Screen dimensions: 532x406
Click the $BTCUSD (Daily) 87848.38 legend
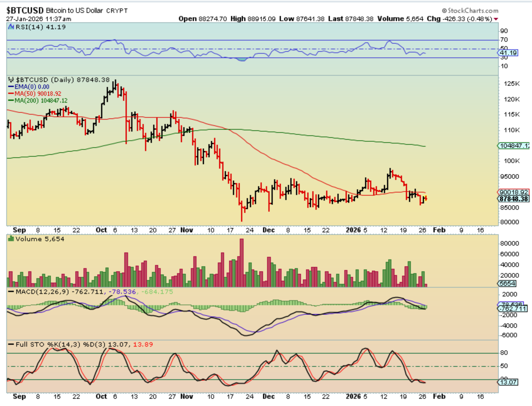pyautogui.click(x=63, y=80)
